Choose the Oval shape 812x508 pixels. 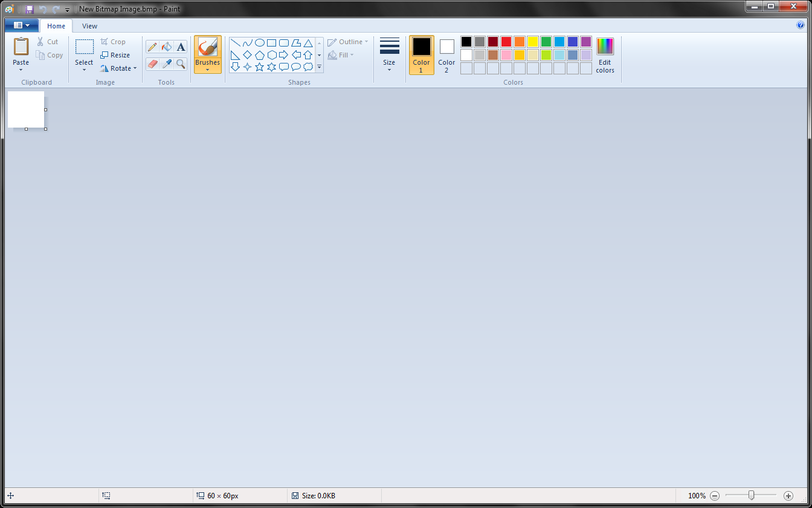[x=260, y=43]
